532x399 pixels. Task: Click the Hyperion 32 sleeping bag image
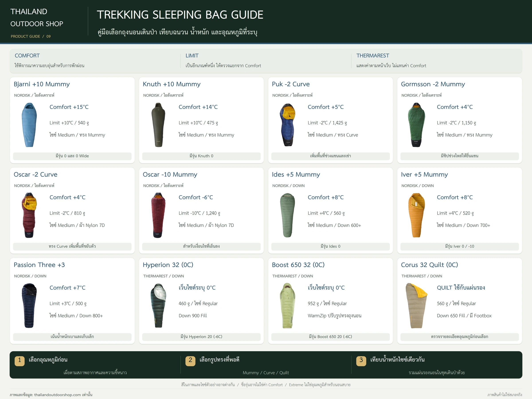tap(158, 306)
